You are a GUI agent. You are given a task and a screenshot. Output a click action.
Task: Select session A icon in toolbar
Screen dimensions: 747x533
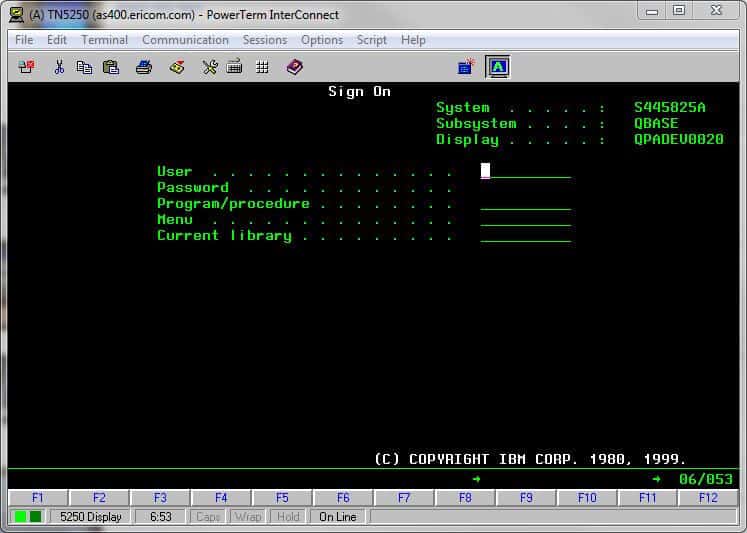[x=497, y=67]
